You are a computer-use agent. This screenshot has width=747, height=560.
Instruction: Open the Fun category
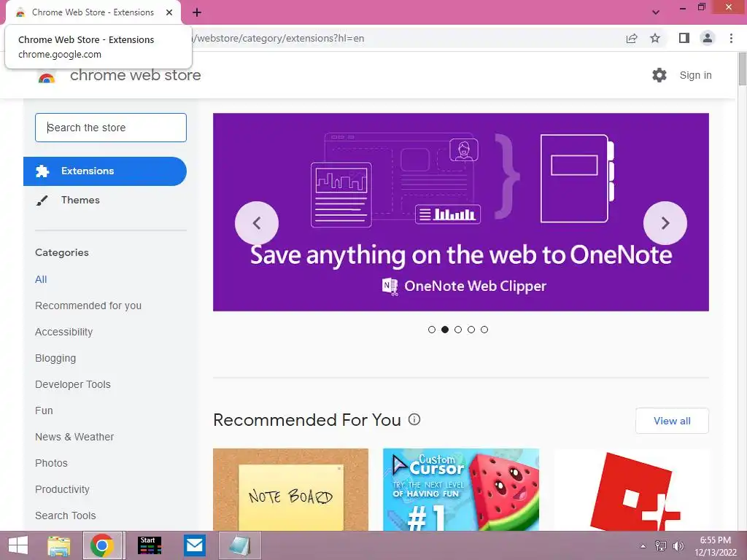tap(44, 411)
